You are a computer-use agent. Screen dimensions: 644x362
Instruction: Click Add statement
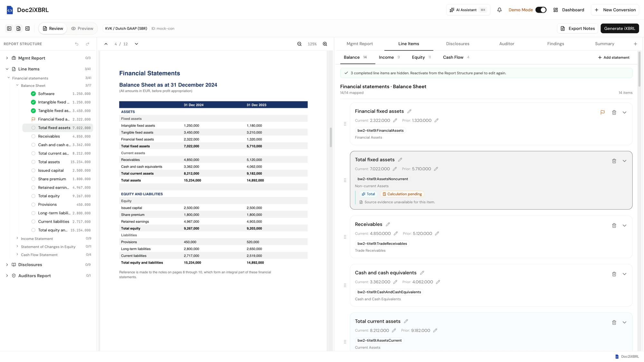(x=613, y=58)
